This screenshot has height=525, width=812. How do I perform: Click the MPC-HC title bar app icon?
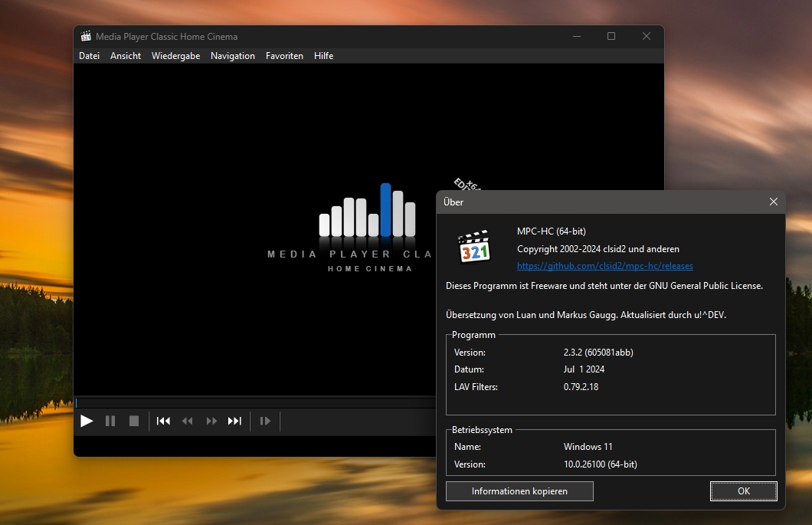[x=86, y=36]
